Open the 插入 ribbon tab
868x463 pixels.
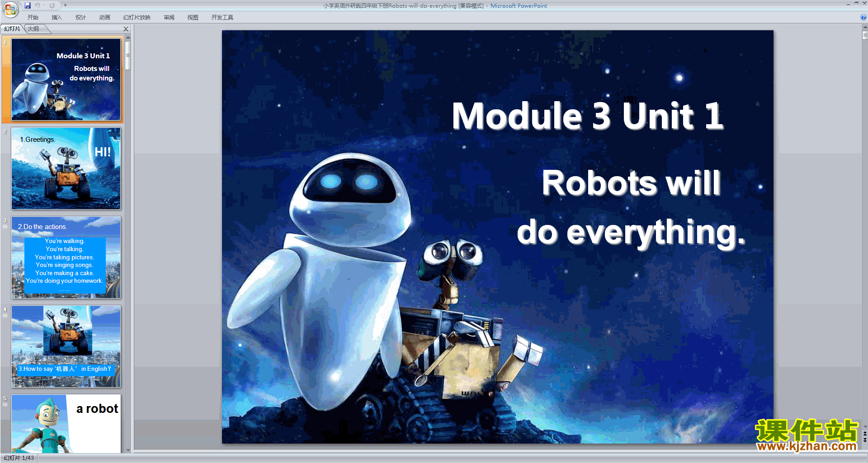(57, 18)
